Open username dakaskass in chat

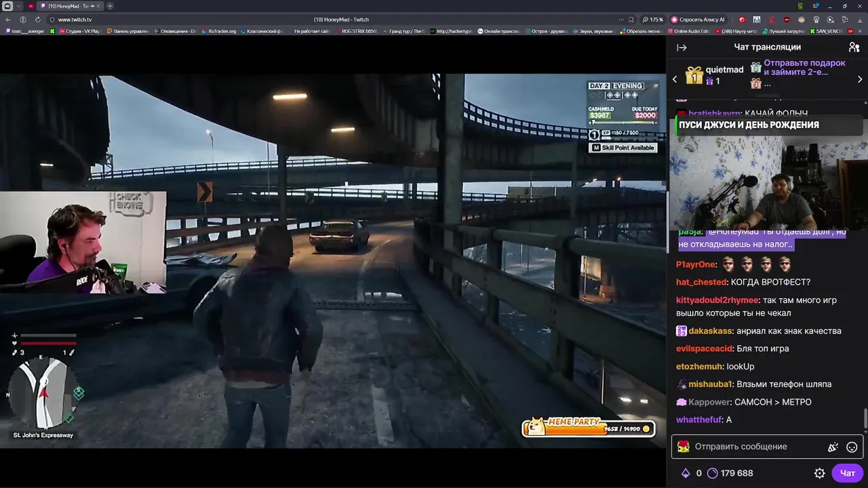click(x=710, y=331)
